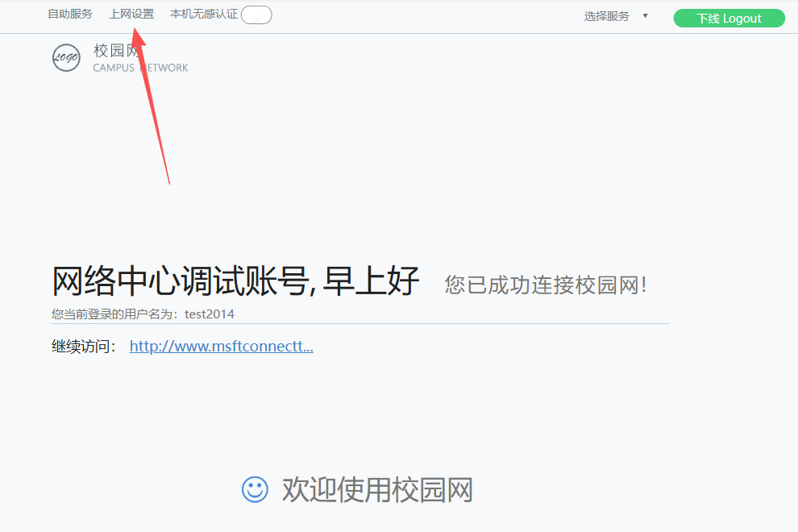798x532 pixels.
Task: Click the triangle arrow beside 选择服务
Action: click(x=645, y=16)
